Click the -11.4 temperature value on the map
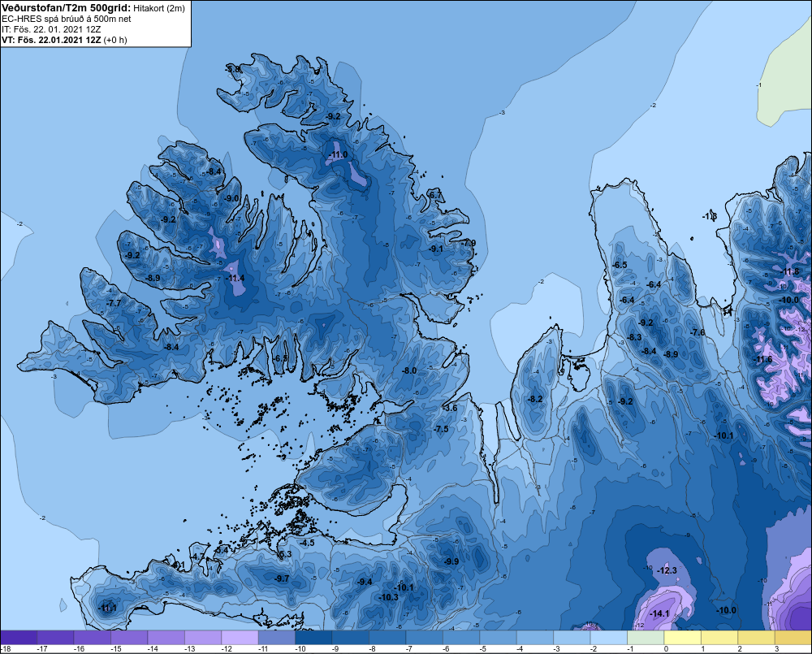The height and width of the screenshot is (654, 812). [x=235, y=279]
